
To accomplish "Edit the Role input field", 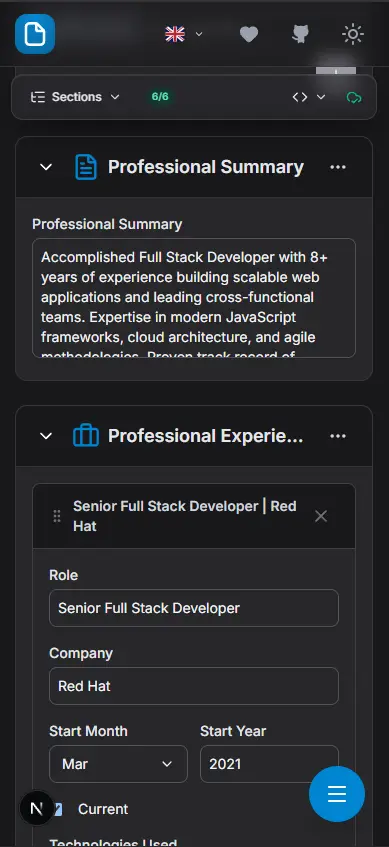I will 194,608.
